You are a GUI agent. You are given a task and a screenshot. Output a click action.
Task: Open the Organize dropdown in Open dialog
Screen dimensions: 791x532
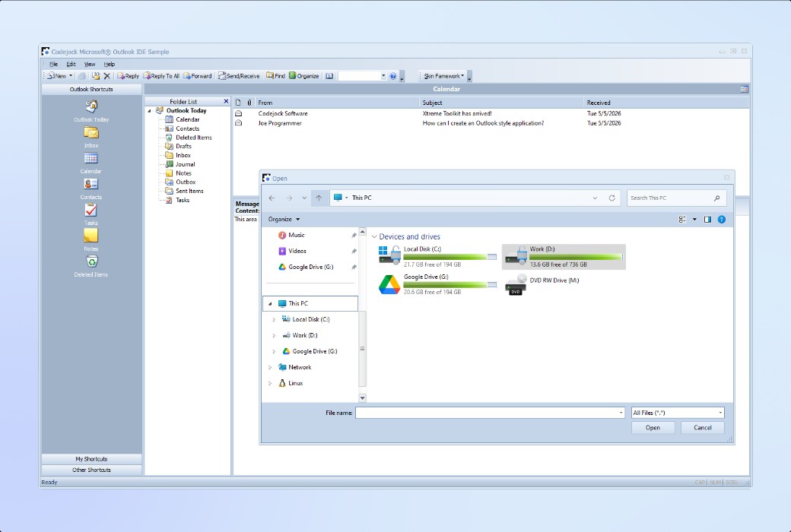pos(284,220)
